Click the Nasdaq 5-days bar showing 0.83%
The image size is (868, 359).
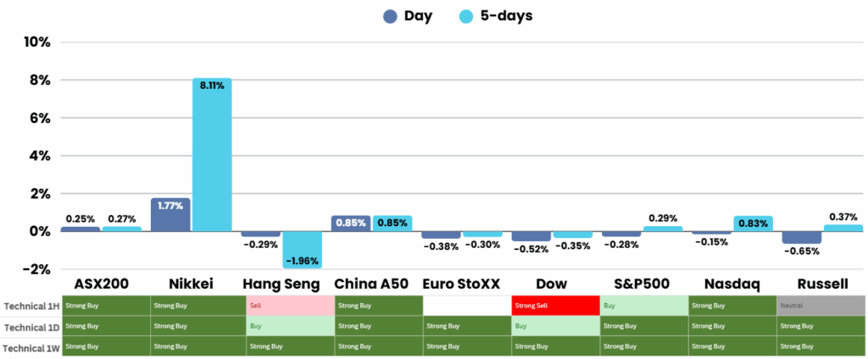click(x=754, y=224)
